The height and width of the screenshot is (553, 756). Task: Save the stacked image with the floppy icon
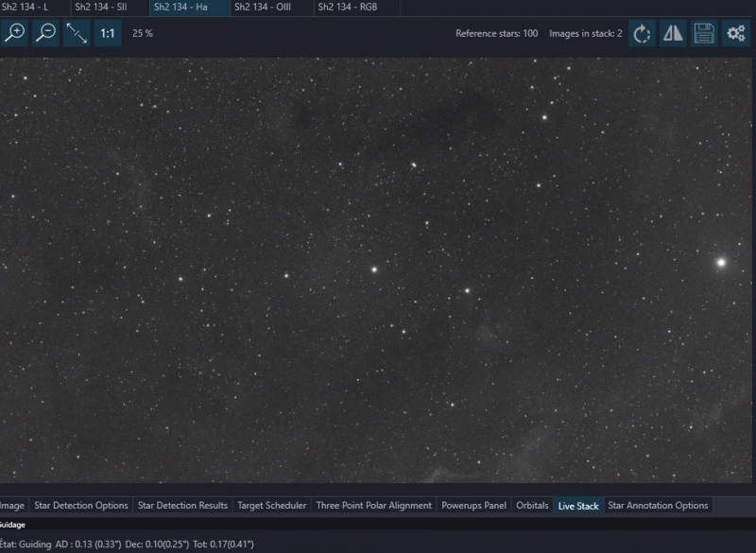(704, 33)
